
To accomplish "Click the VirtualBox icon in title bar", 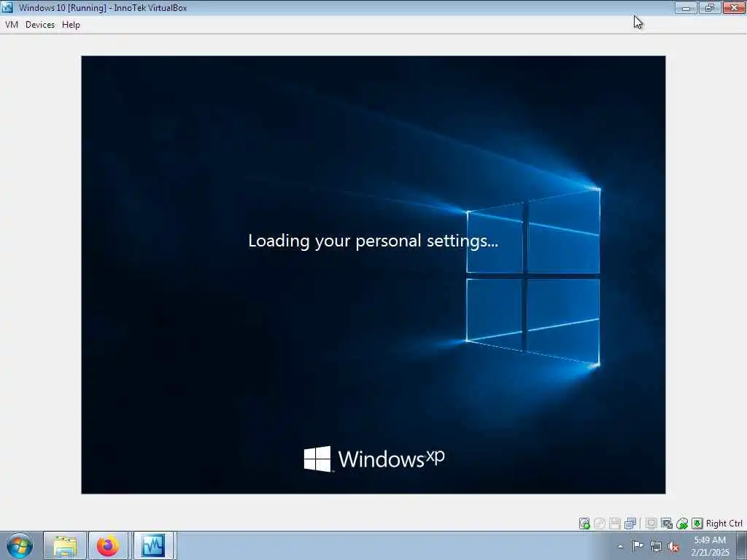I will (7, 7).
